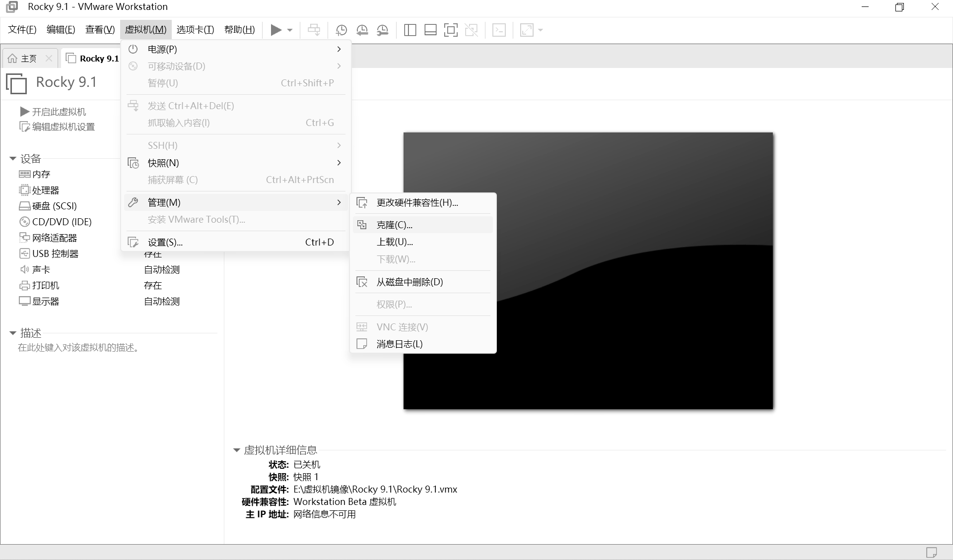Toggle the library sidebar view icon

click(x=410, y=30)
